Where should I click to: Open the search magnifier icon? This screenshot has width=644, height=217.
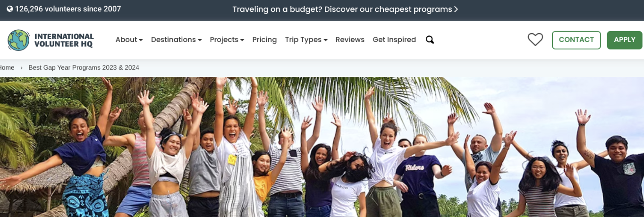pos(430,40)
